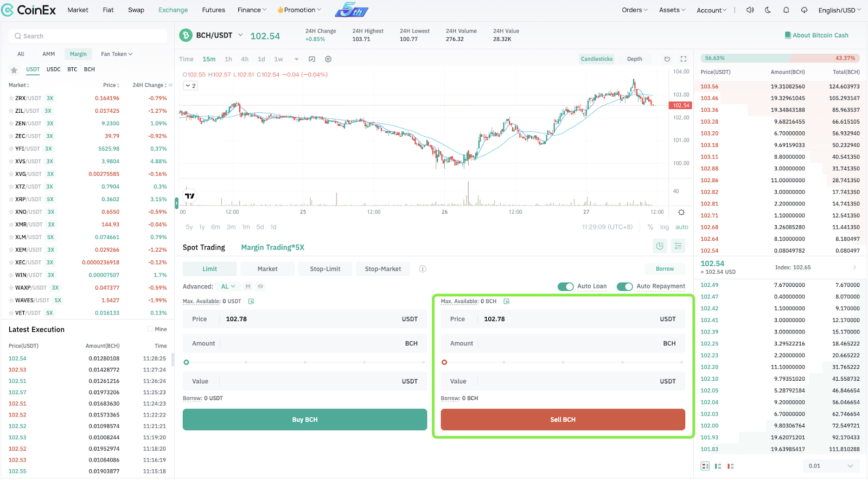Switch to the Spot Trading tab
The image size is (868, 480).
[203, 247]
